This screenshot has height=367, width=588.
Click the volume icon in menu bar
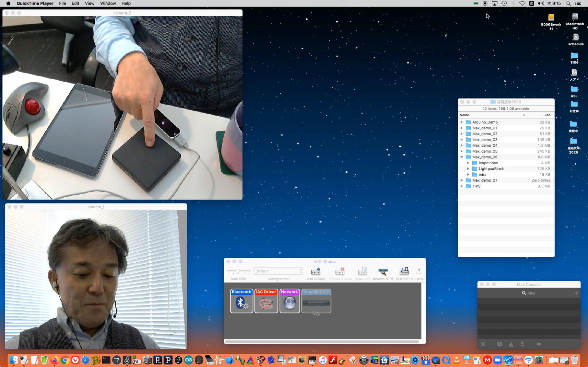click(x=541, y=3)
